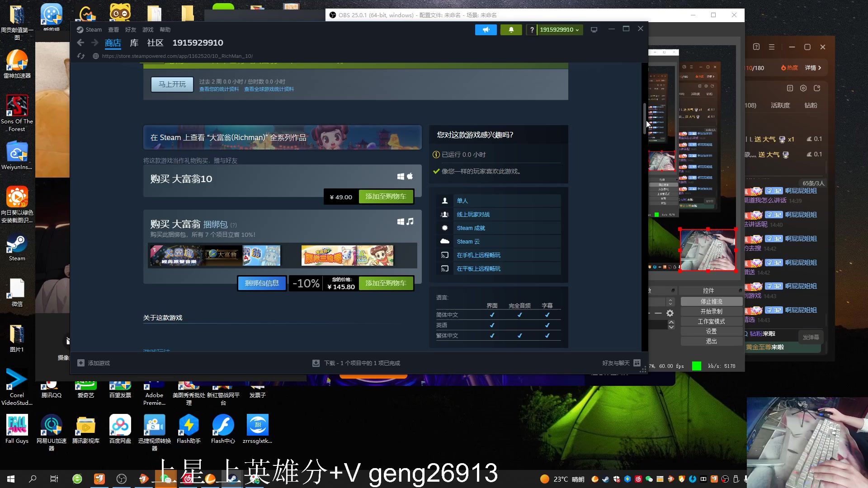The width and height of the screenshot is (868, 488).
Task: Increase OBS transition duration with up arrow
Action: (x=671, y=322)
